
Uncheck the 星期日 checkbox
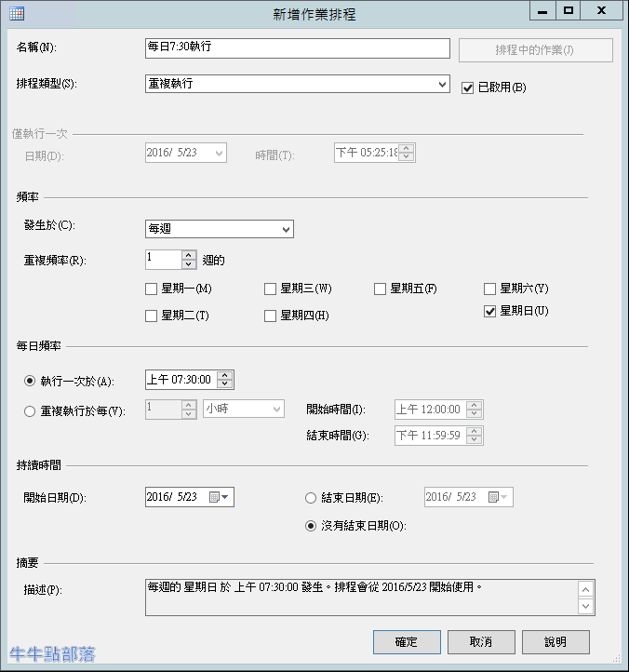[490, 312]
